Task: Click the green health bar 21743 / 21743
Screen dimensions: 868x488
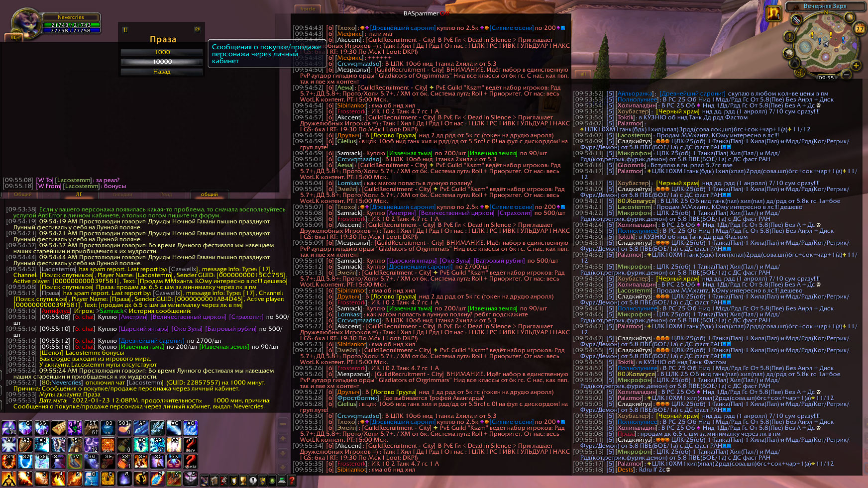Action: point(71,25)
